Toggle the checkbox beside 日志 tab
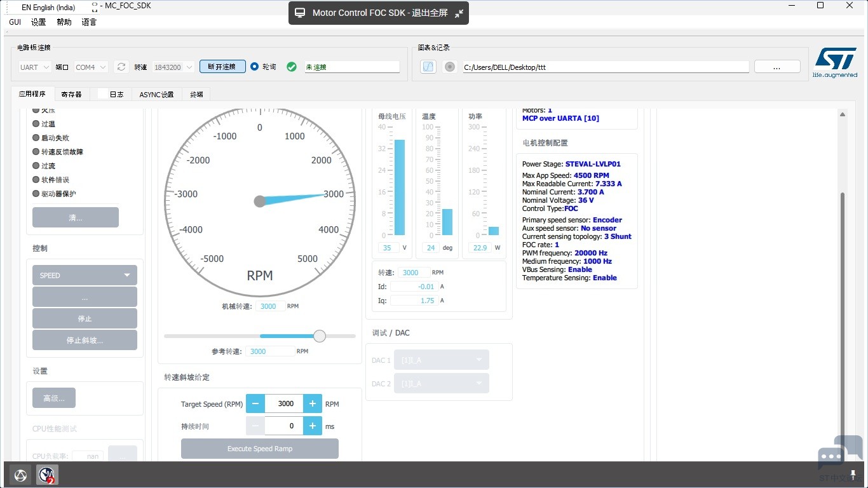 102,94
